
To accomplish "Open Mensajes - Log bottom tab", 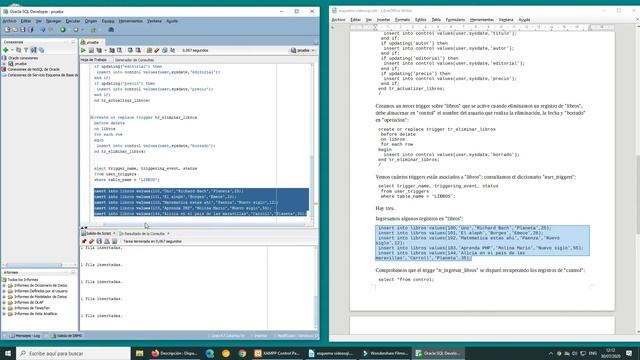I will tap(24, 336).
